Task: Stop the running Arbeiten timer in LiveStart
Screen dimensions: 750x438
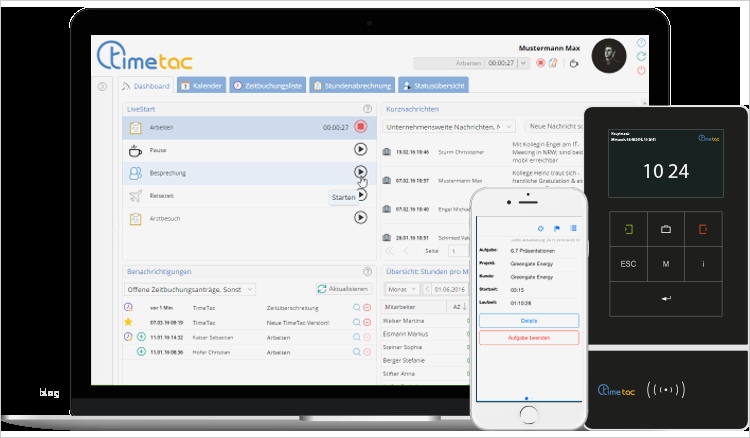Action: pos(361,127)
